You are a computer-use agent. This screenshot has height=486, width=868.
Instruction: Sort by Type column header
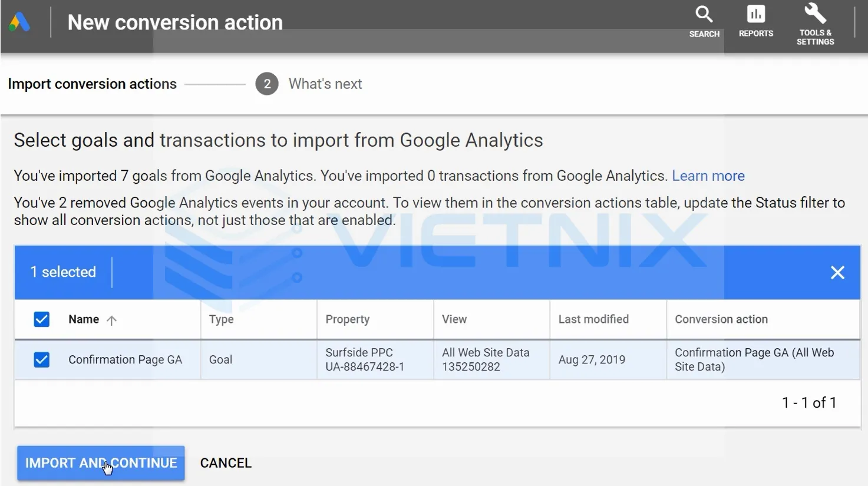[222, 319]
